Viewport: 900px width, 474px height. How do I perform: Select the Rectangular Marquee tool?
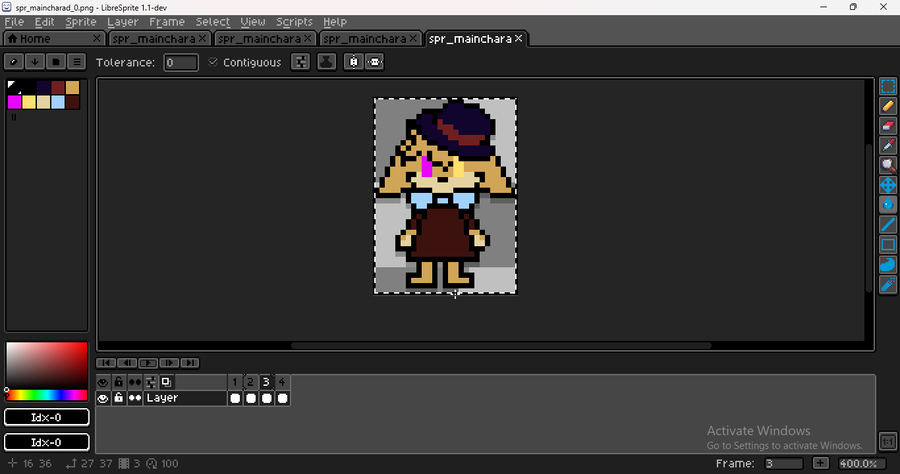888,86
